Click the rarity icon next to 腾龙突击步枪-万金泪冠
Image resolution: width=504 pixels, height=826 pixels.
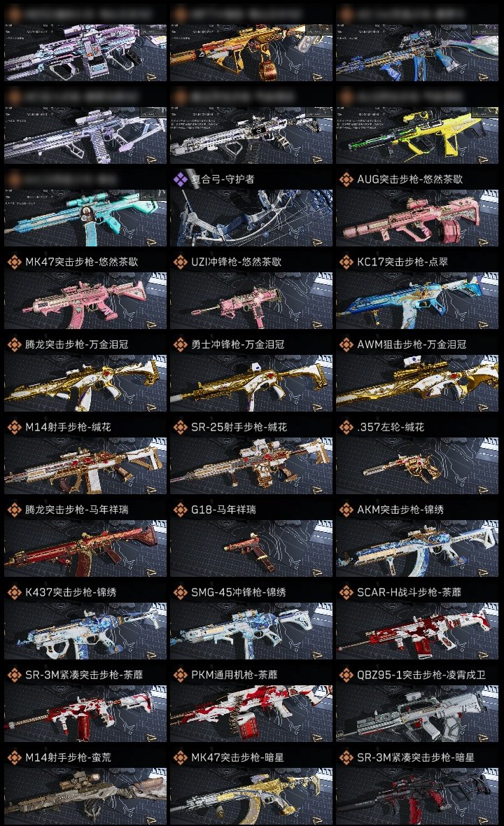(x=14, y=344)
